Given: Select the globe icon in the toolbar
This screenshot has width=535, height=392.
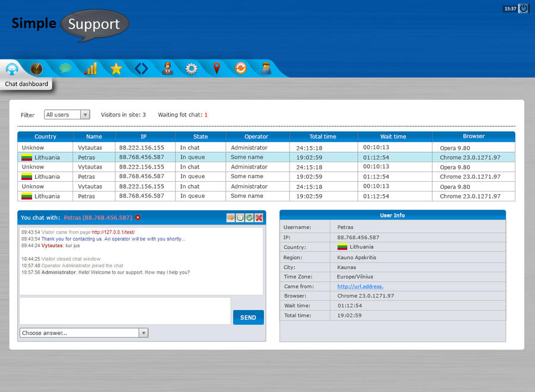Looking at the screenshot, I should (x=37, y=68).
